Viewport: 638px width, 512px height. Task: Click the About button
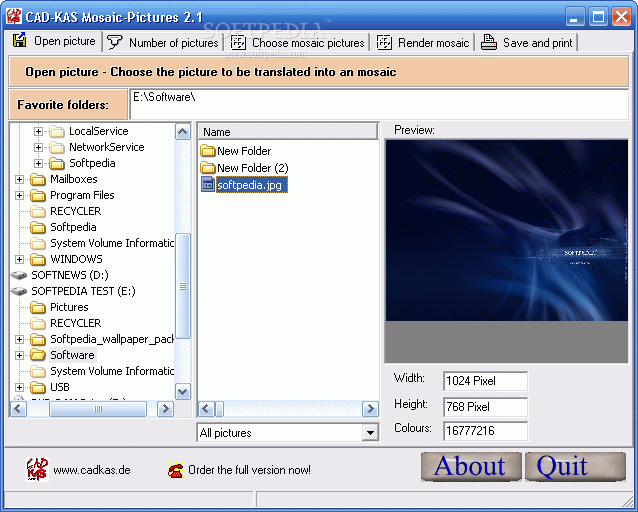click(x=471, y=466)
